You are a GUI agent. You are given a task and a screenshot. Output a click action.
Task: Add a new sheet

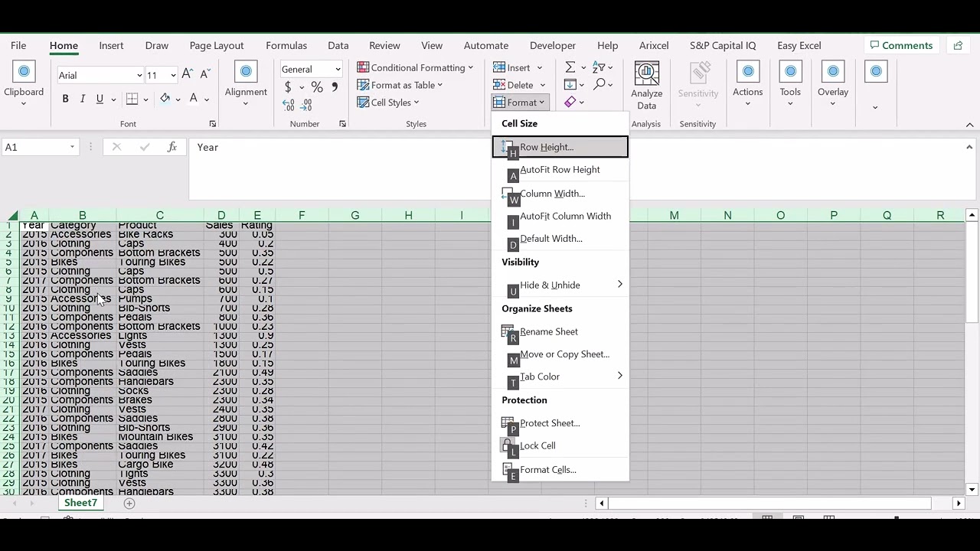pos(129,503)
